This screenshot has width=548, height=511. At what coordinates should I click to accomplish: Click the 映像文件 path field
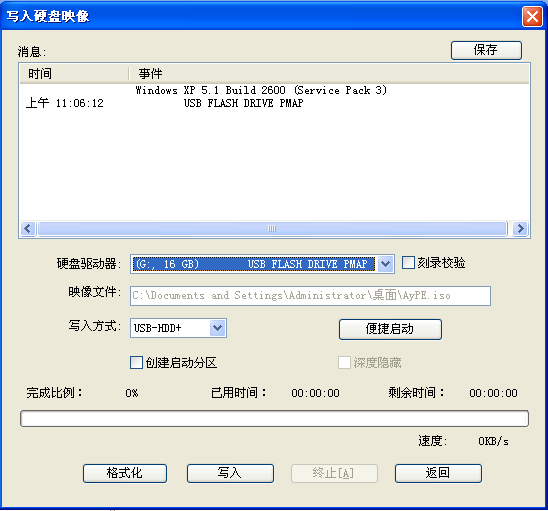point(310,296)
